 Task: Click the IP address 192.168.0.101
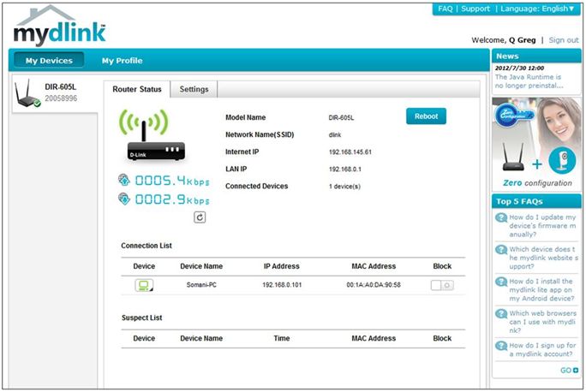(x=282, y=285)
